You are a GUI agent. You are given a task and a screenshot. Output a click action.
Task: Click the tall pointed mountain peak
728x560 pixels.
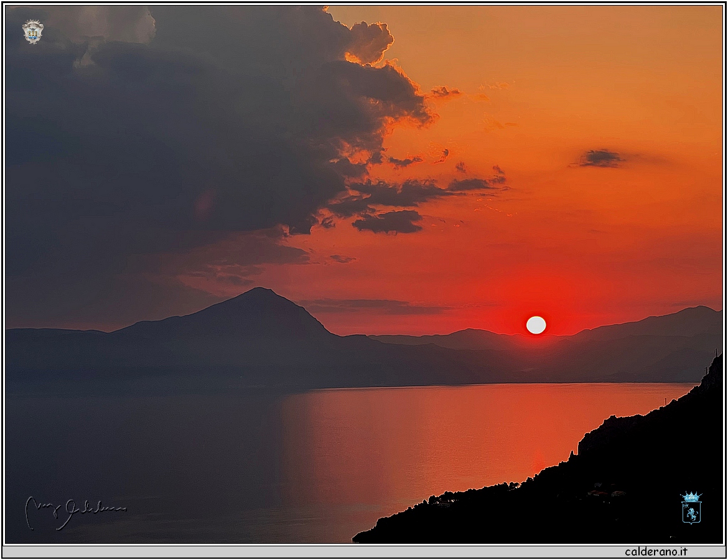pyautogui.click(x=259, y=292)
